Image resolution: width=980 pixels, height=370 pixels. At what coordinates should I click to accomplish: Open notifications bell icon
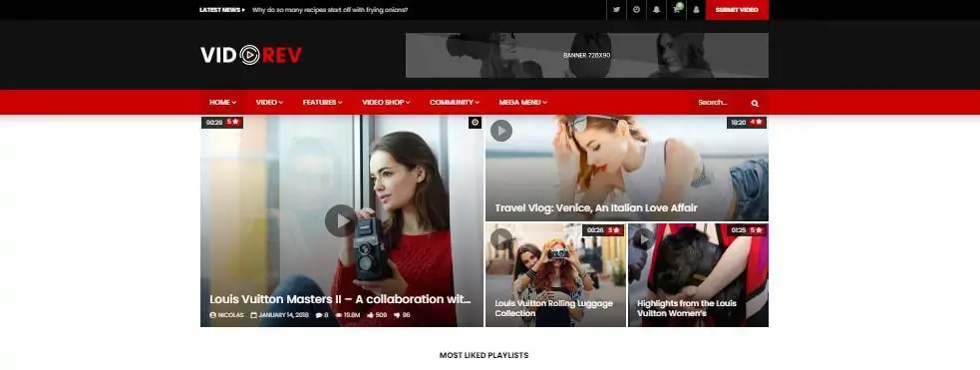pos(656,9)
